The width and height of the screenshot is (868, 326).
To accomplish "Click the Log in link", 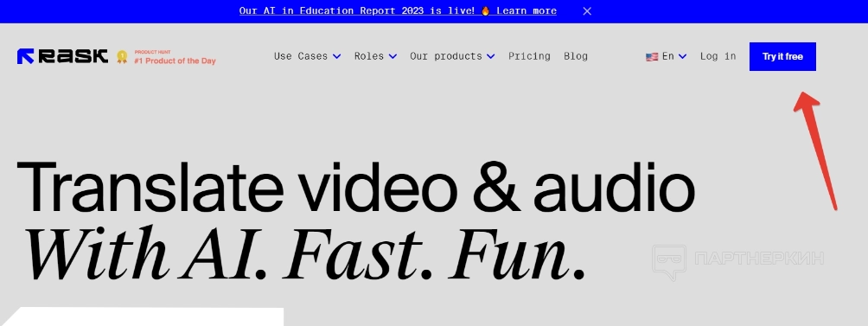I will pos(718,56).
